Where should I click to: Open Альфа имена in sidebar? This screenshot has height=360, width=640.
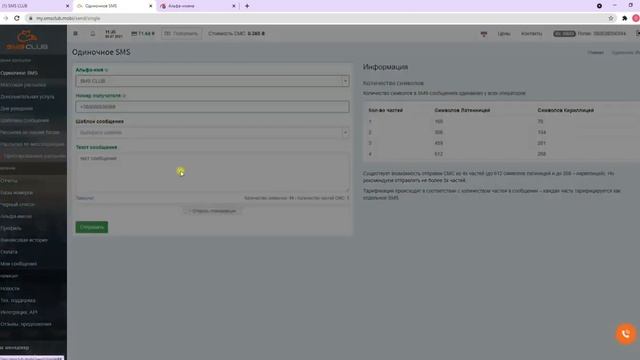16,216
